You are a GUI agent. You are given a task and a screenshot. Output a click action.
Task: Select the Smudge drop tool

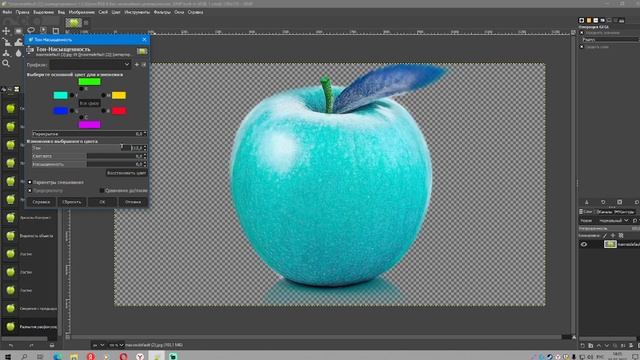pos(18,53)
